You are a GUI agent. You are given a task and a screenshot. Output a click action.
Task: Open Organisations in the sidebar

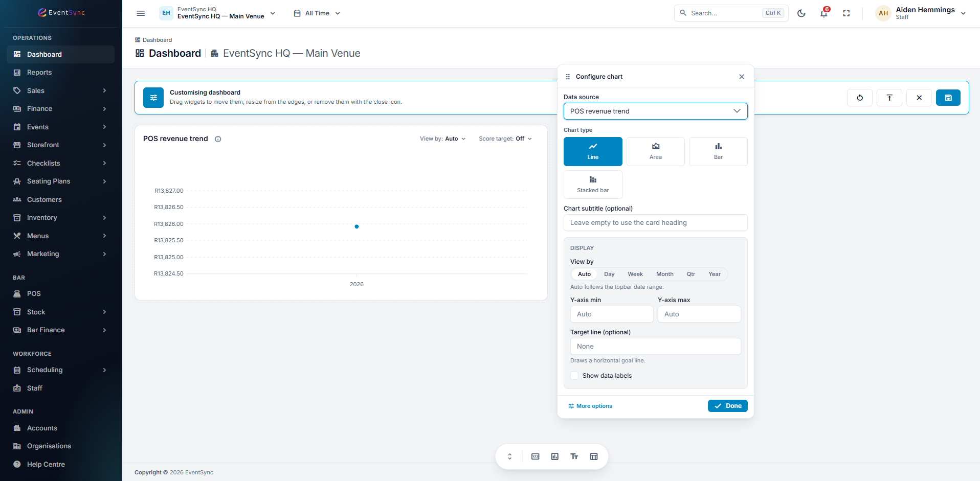pos(60,446)
